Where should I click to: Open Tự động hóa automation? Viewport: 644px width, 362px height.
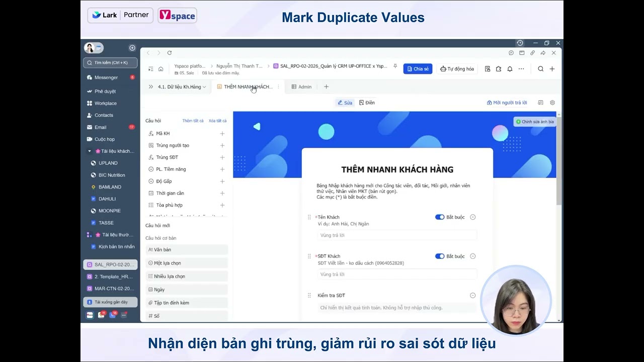pyautogui.click(x=457, y=69)
